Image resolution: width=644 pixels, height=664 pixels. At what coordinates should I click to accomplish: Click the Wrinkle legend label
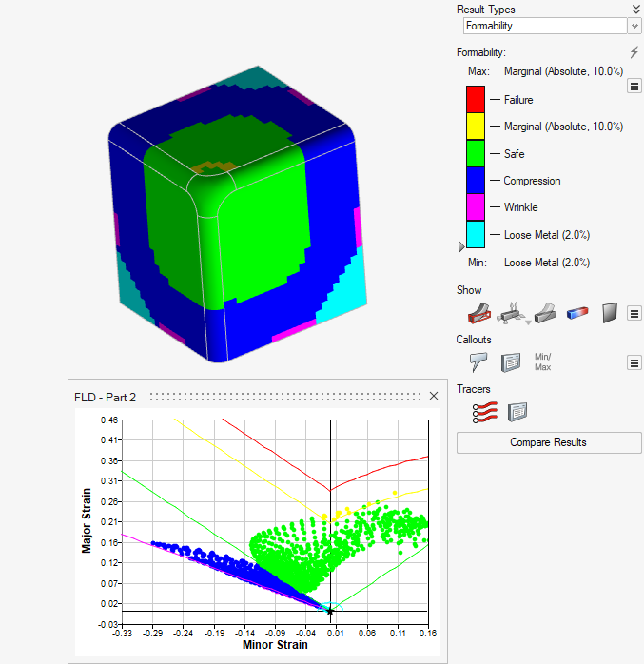521,207
